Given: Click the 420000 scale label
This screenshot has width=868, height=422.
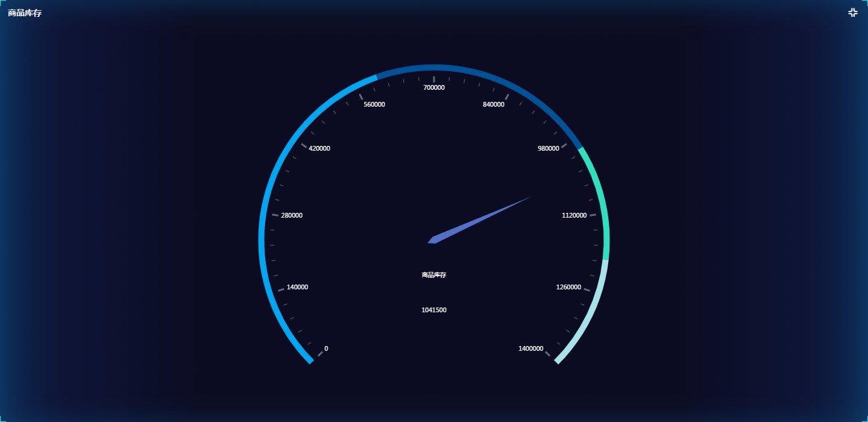Looking at the screenshot, I should point(319,148).
